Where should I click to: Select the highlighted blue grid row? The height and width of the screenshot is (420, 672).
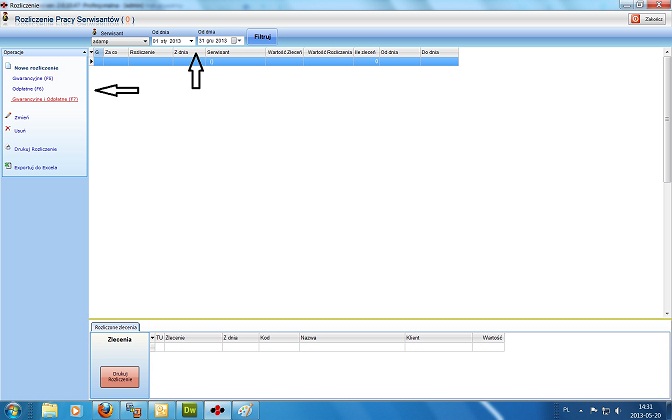(276, 61)
